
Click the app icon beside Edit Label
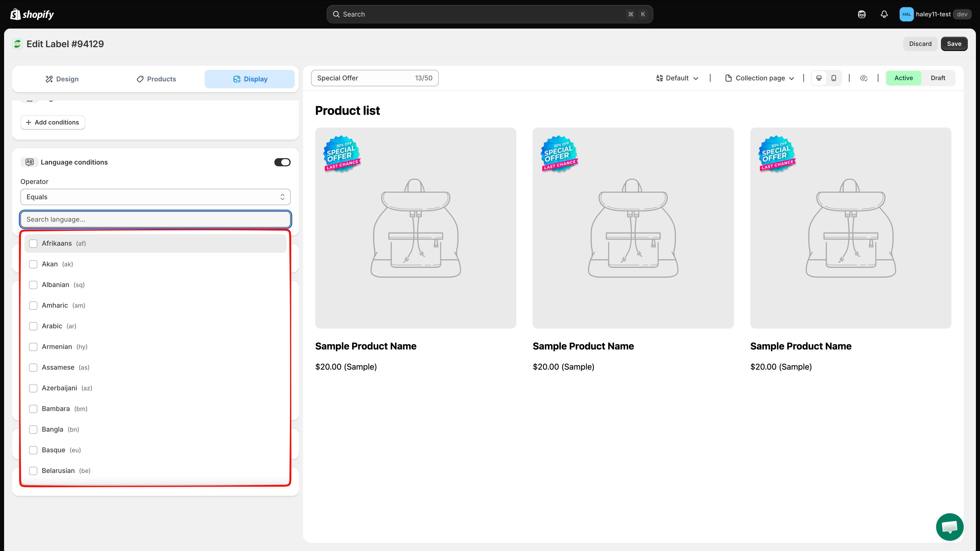[17, 44]
